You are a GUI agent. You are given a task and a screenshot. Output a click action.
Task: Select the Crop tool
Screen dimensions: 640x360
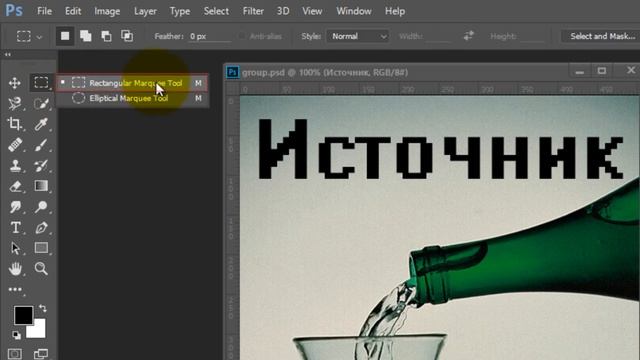[15, 124]
